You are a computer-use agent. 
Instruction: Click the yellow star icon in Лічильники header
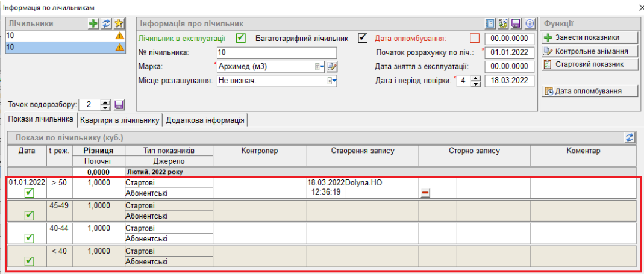click(119, 23)
